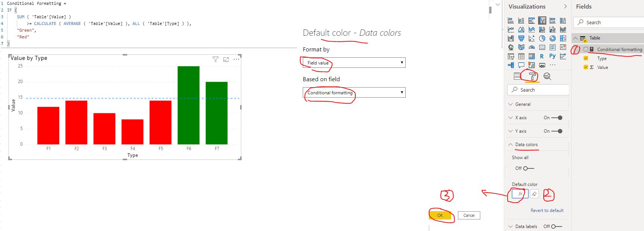The width and height of the screenshot is (644, 231).
Task: Expand the X axis section chevron
Action: 511,118
